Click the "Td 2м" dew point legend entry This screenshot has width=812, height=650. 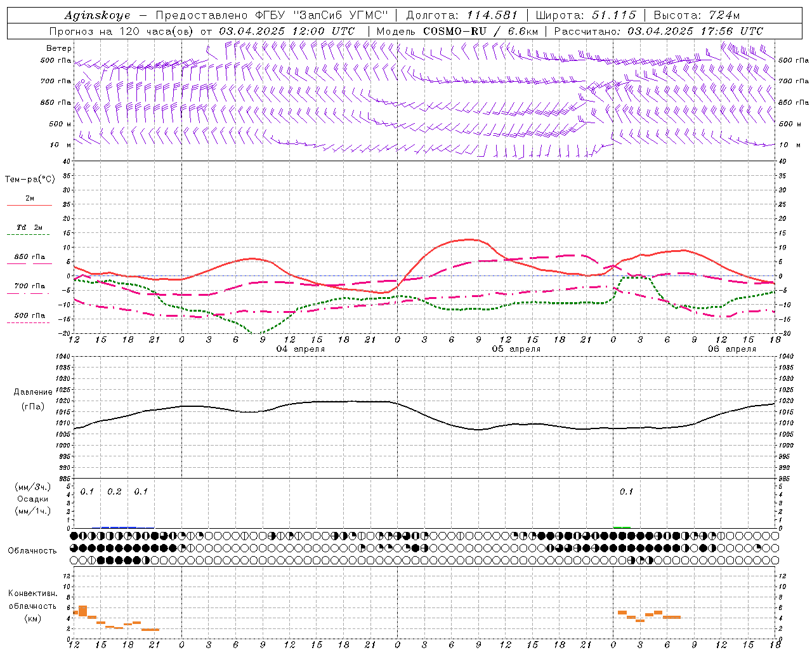[30, 227]
